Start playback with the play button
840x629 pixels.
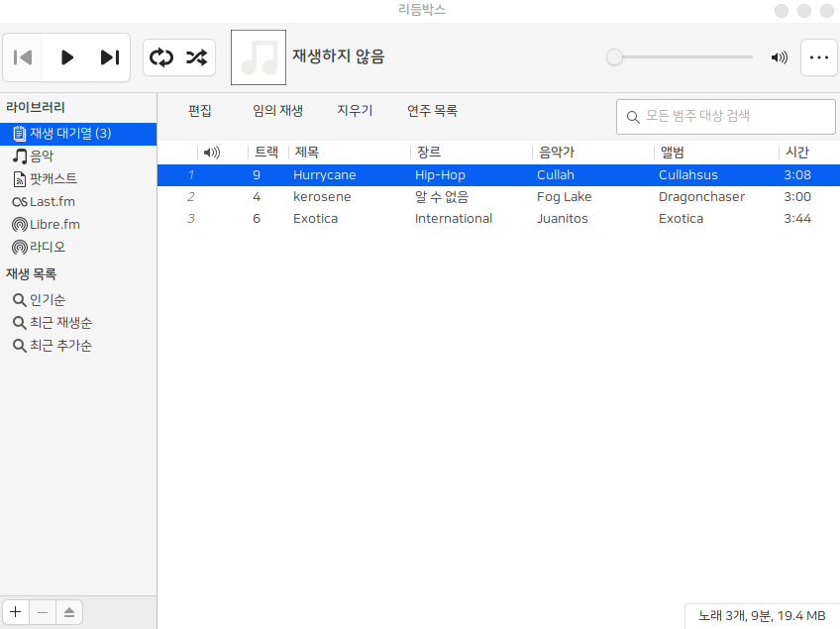[67, 57]
